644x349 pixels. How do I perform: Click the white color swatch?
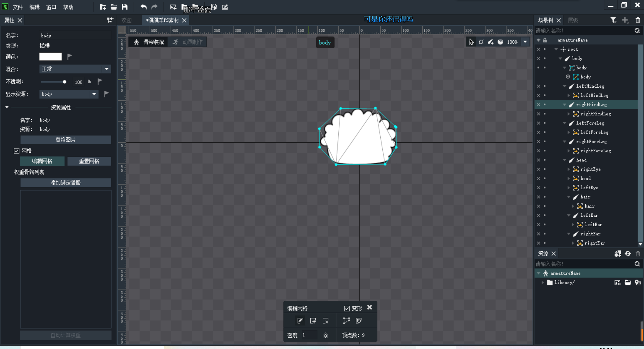(50, 57)
